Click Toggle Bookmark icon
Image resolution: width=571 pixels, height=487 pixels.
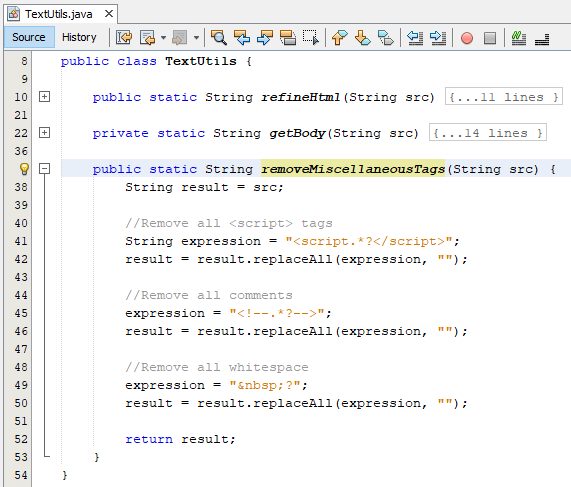(386, 38)
